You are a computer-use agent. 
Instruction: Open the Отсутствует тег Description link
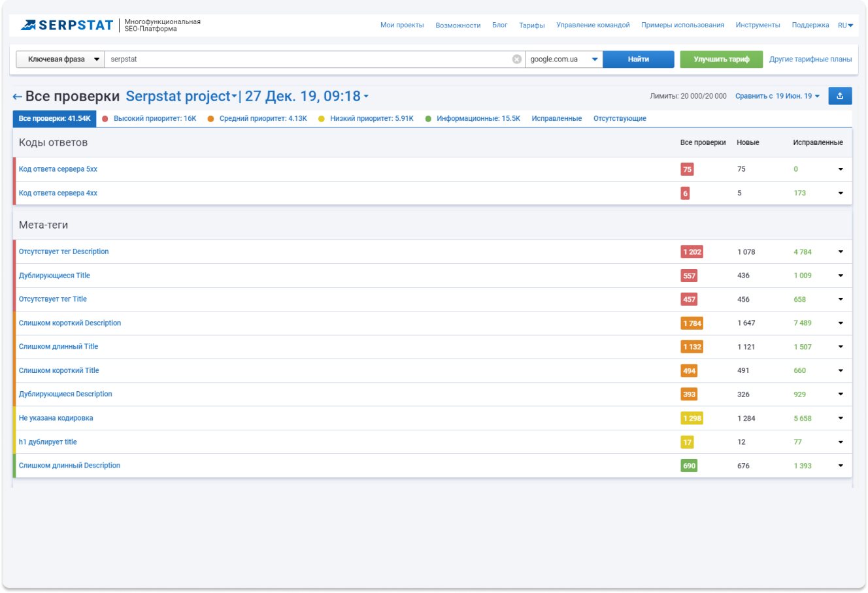click(x=64, y=251)
